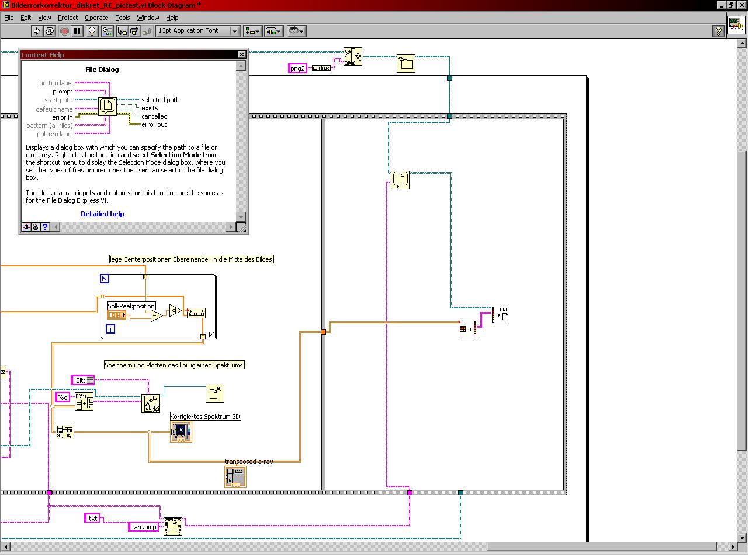The width and height of the screenshot is (756, 555).
Task: Click the For Loop iteration terminal i
Action: click(110, 329)
